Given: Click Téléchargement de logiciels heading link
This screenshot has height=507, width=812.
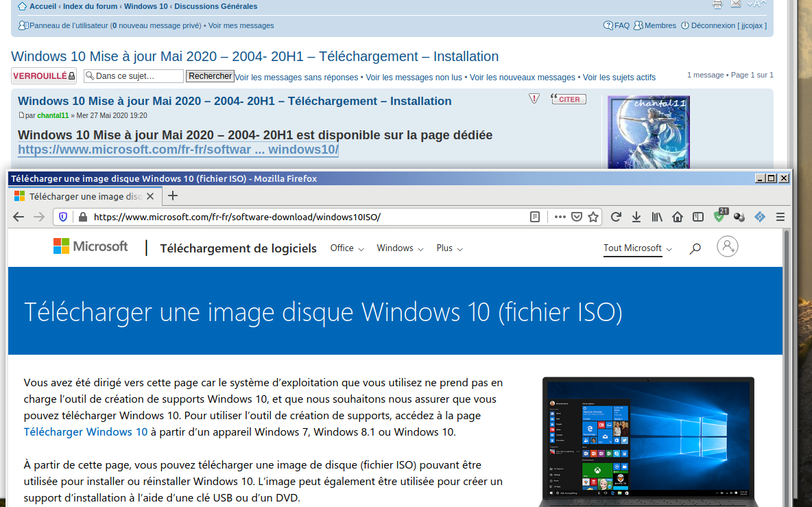Looking at the screenshot, I should [x=238, y=248].
